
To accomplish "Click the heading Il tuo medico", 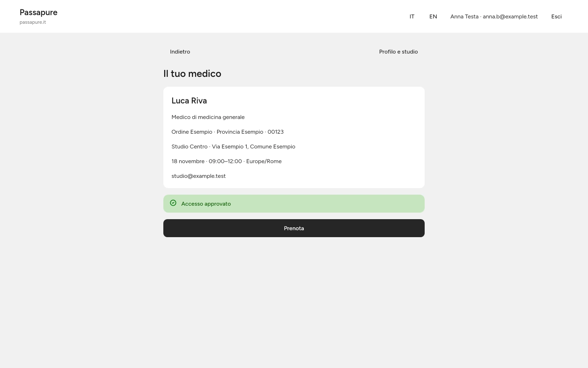I will [192, 74].
